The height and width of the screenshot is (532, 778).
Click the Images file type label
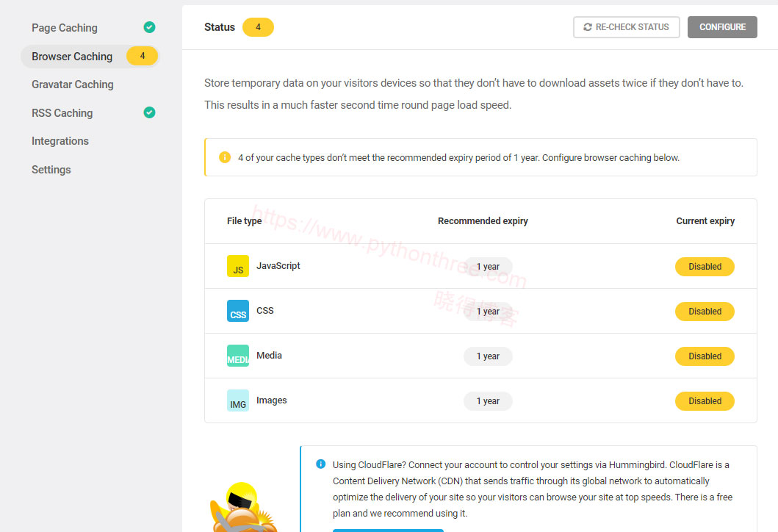click(271, 400)
